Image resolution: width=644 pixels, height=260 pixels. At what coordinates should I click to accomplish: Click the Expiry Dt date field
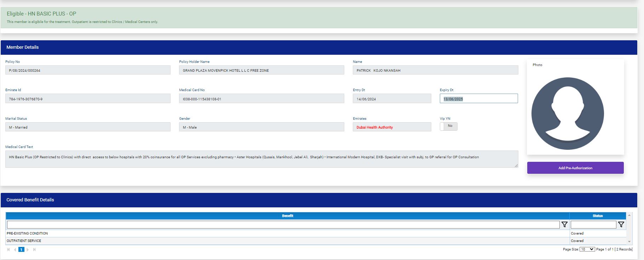click(478, 99)
